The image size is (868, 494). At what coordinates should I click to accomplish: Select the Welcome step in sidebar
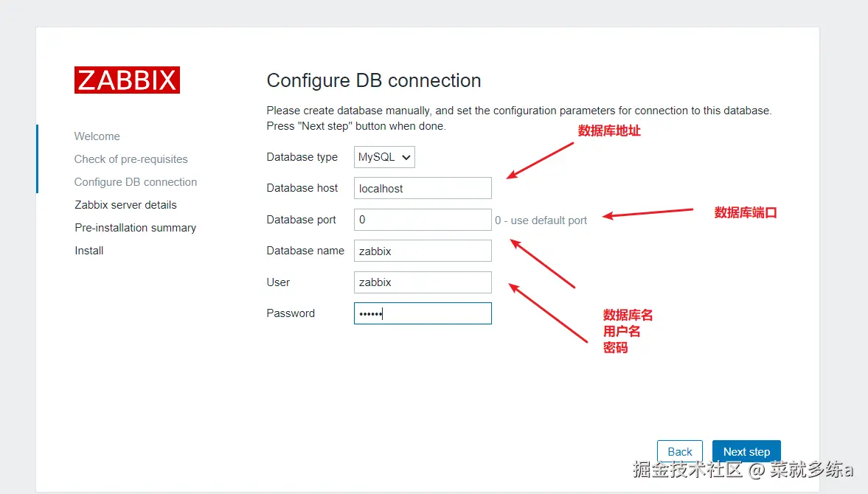pos(97,136)
